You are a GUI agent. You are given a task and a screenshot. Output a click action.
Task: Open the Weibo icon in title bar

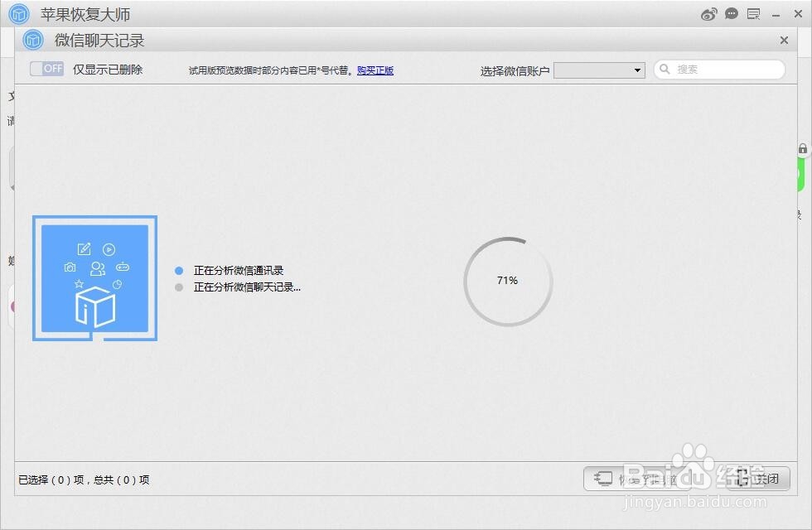tap(709, 14)
